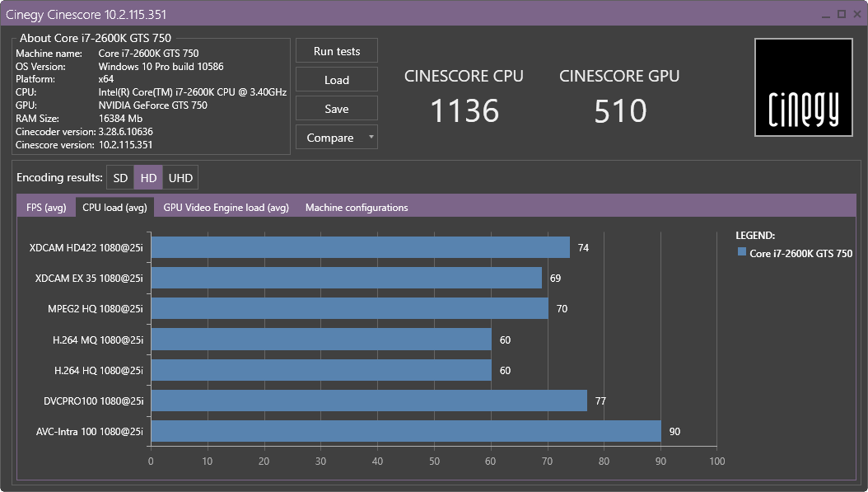Screen dimensions: 868x492
Task: Show UHD encoding results
Action: (x=180, y=178)
